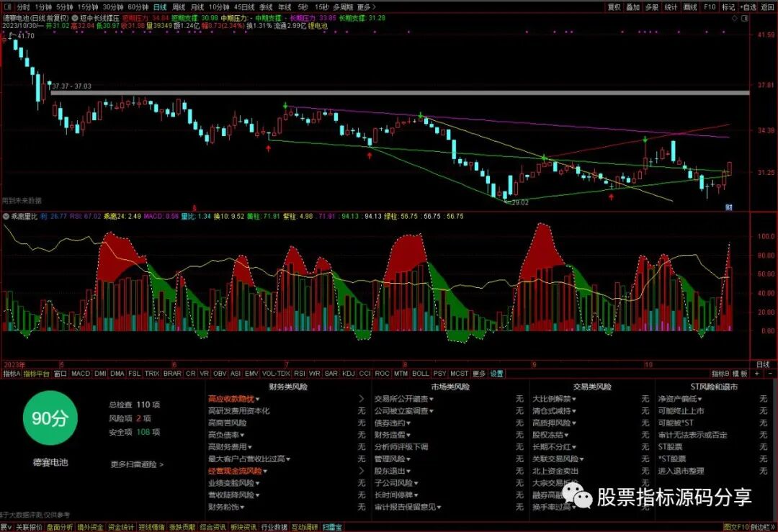This screenshot has width=778, height=532.
Task: Select the KDJ indicator
Action: 349,374
